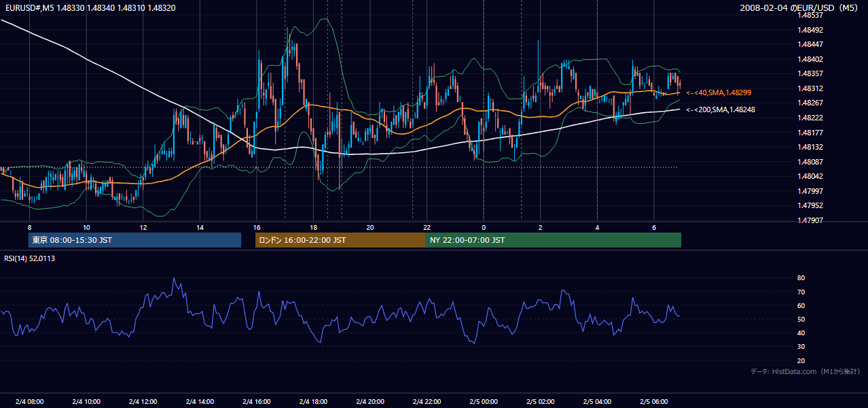This screenshot has height=408, width=868.
Task: Click RSI scale label 60
Action: (801, 305)
